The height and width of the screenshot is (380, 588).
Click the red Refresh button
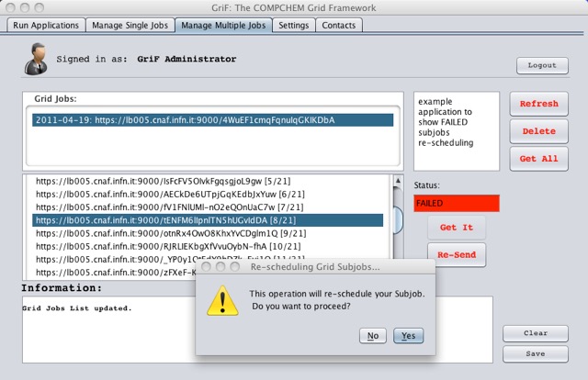coord(539,104)
